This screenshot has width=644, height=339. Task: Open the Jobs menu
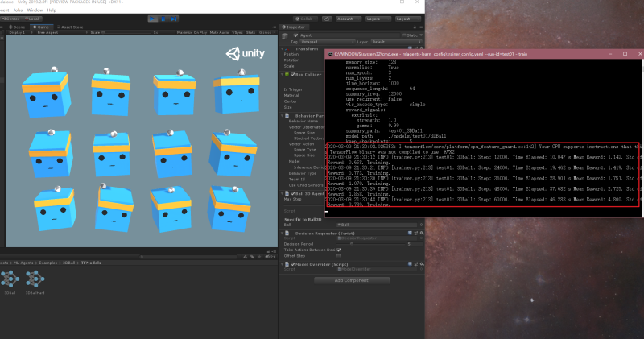pyautogui.click(x=18, y=10)
